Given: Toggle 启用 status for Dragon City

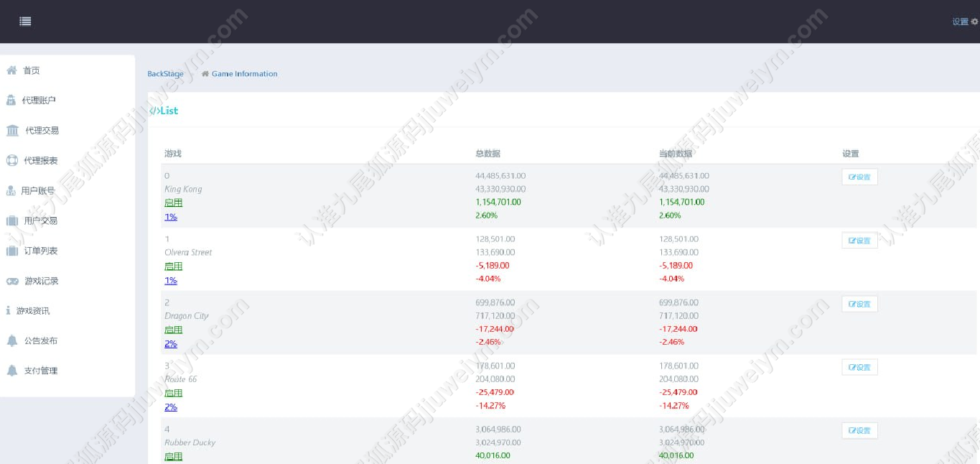Looking at the screenshot, I should click(173, 330).
